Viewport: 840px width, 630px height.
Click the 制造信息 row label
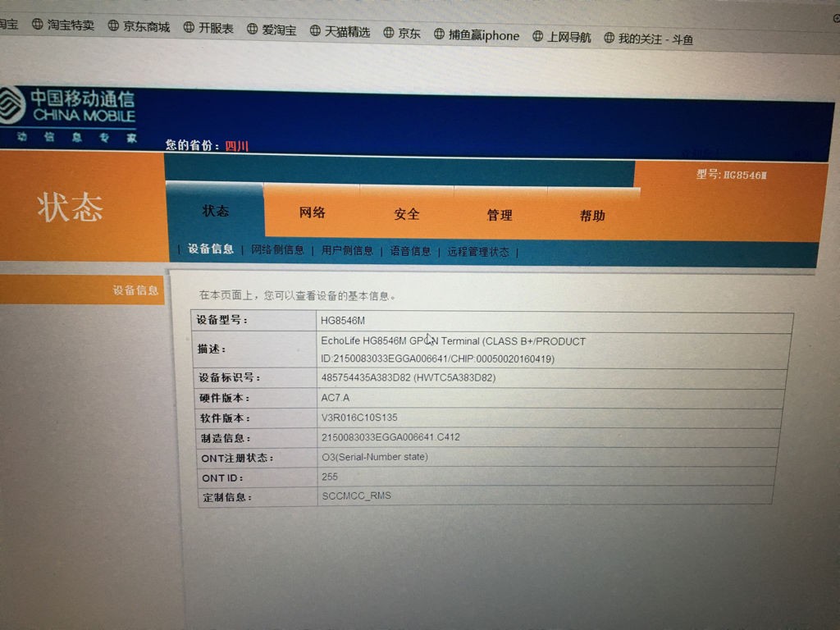pyautogui.click(x=226, y=438)
